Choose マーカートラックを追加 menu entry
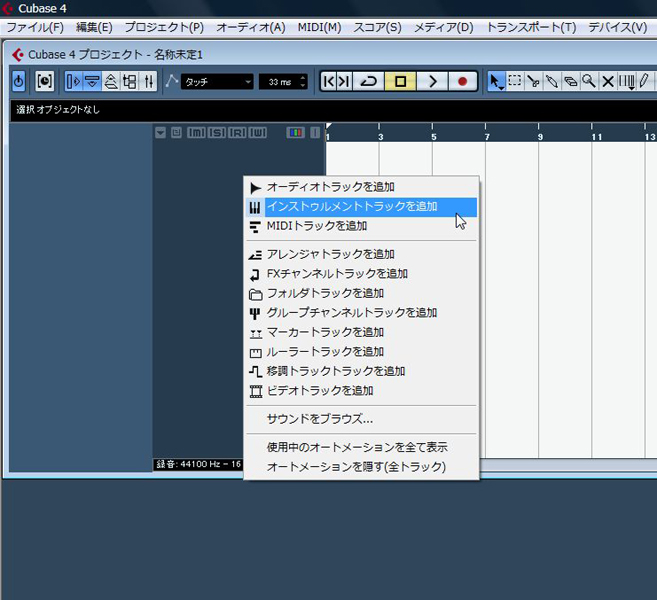Image resolution: width=657 pixels, height=600 pixels. click(x=362, y=332)
